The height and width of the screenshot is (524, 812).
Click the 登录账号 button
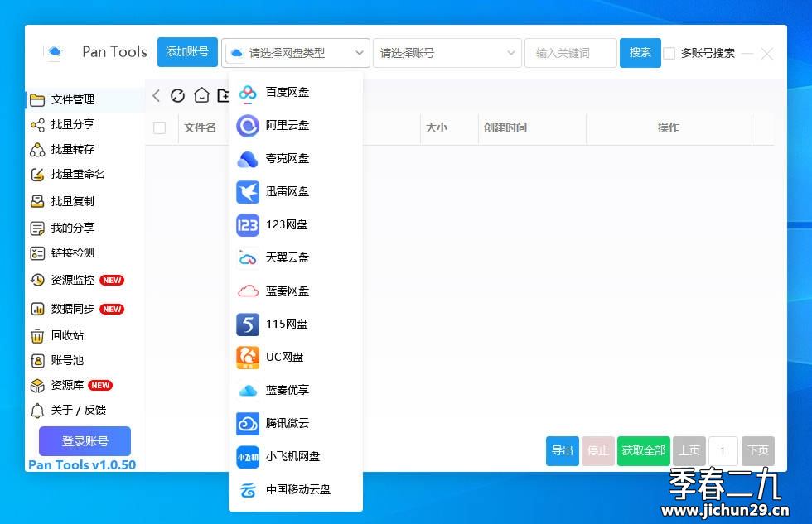click(85, 441)
